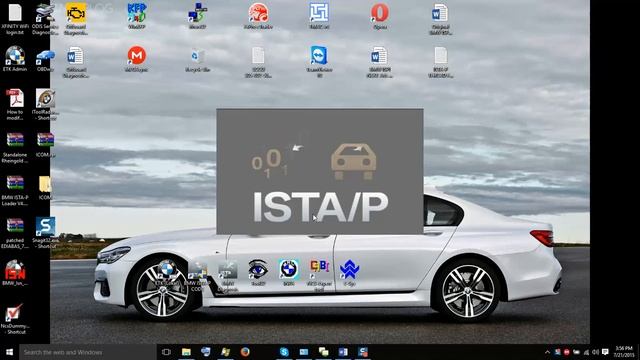
Task: Open ETK Admin BMW shortcut
Action: click(15, 59)
